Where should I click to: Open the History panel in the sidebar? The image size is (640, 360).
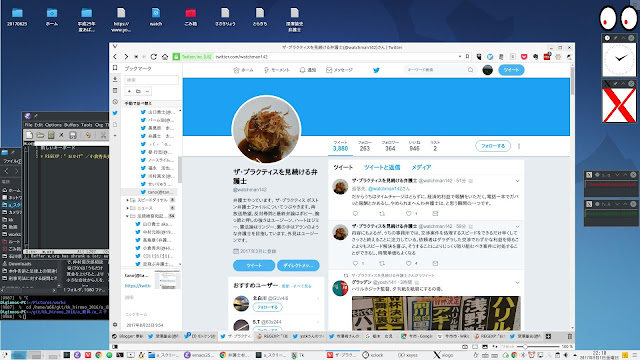tap(115, 102)
